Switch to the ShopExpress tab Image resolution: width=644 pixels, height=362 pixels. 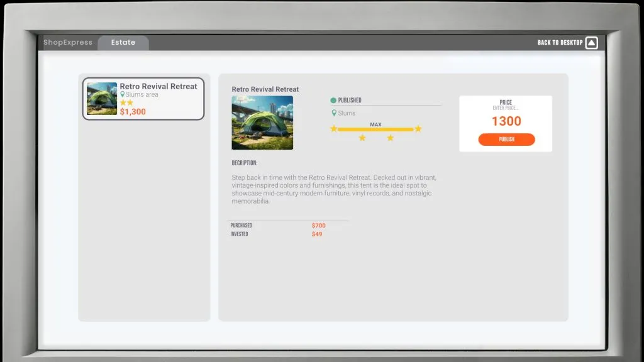(68, 43)
